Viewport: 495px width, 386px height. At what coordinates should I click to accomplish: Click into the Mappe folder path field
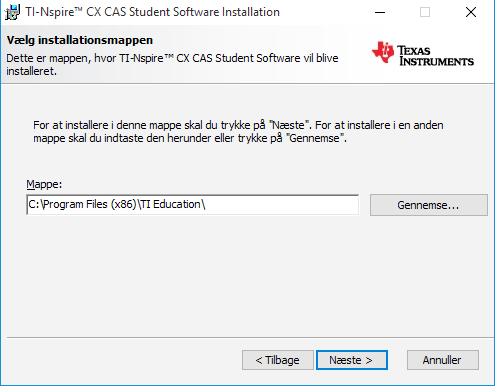pos(193,205)
